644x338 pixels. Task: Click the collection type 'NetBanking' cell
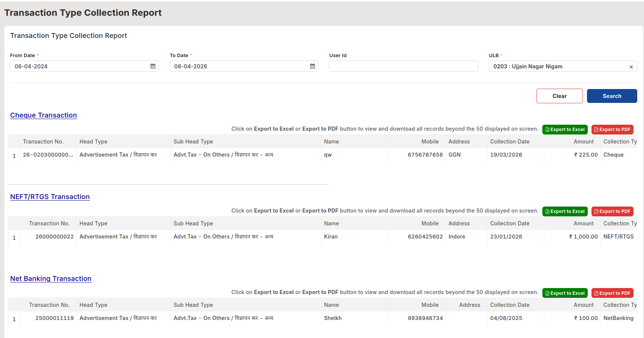619,318
